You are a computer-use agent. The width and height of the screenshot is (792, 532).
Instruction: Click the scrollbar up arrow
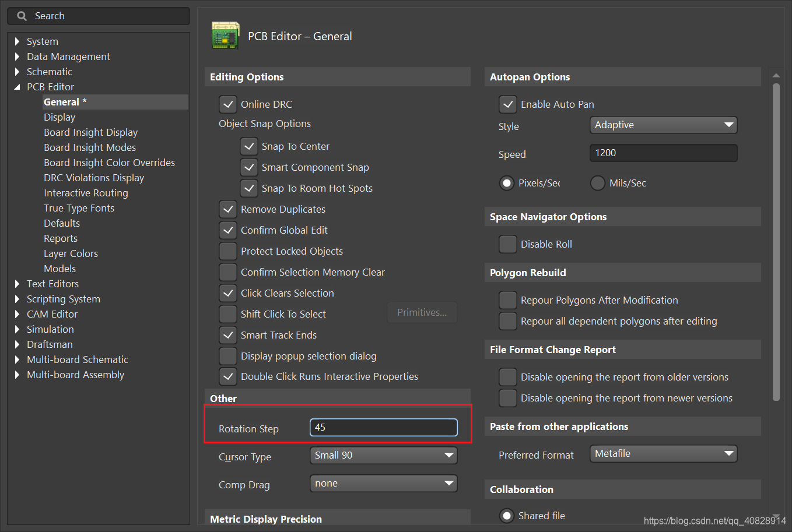point(776,75)
